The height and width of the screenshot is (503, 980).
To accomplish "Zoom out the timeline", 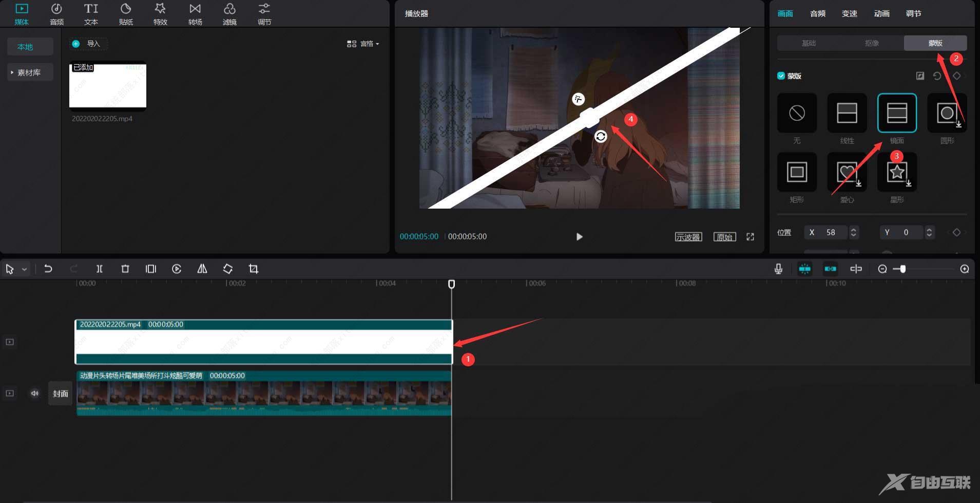I will pyautogui.click(x=882, y=269).
